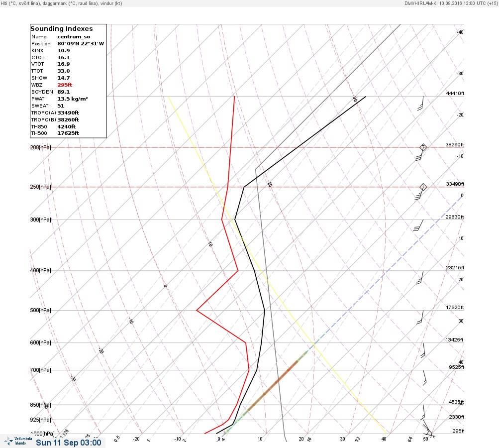Click the 44410ft altitude label
Image resolution: width=499 pixels, height=448 pixels.
pos(455,93)
